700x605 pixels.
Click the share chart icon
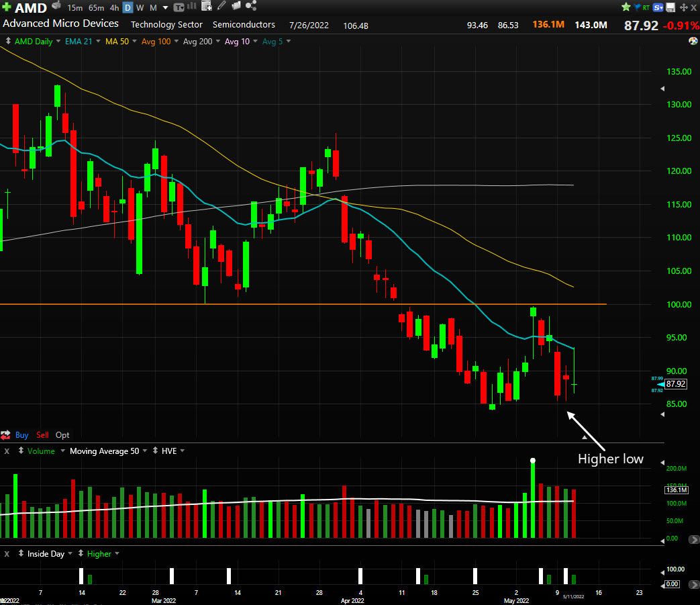click(251, 6)
